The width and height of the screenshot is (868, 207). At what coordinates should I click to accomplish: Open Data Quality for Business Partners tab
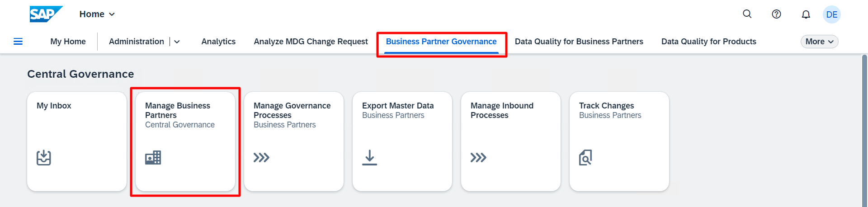coord(579,42)
